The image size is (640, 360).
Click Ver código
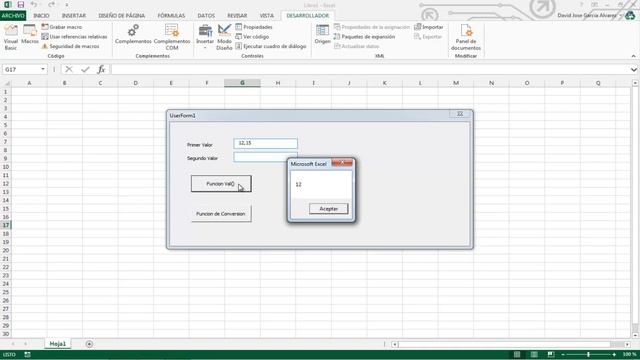pos(252,37)
